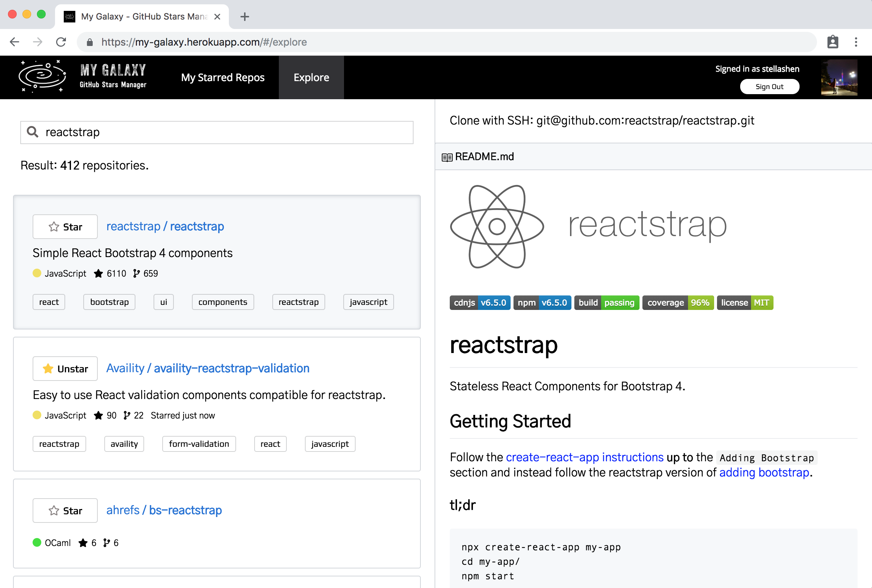Click the fork icon in bs-reactstrap card
The image size is (872, 588).
click(x=106, y=543)
